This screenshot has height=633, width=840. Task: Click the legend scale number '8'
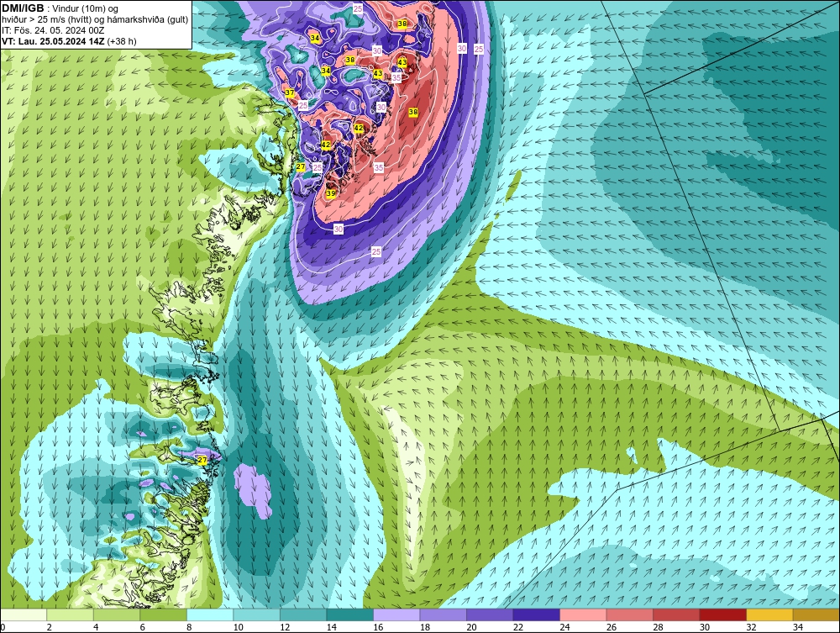(189, 627)
